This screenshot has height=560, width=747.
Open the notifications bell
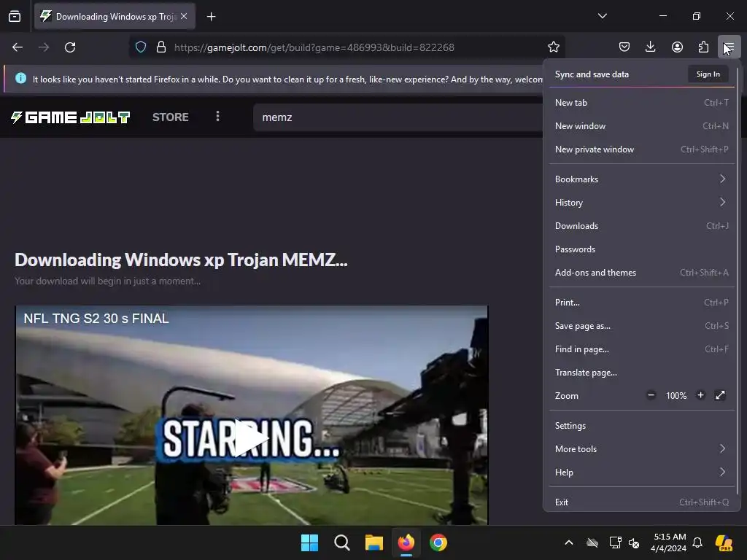[697, 542]
